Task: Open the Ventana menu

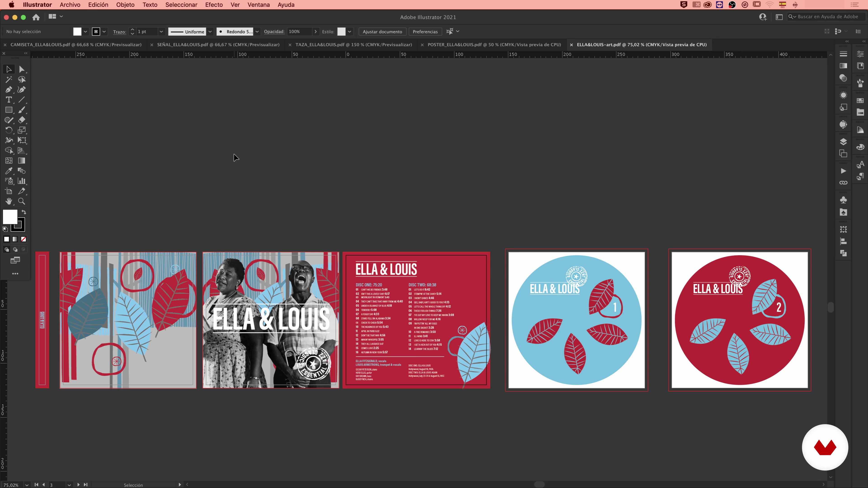Action: (258, 5)
